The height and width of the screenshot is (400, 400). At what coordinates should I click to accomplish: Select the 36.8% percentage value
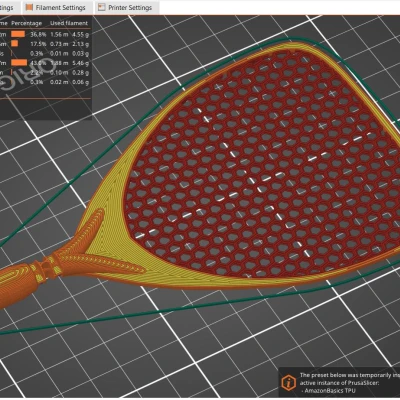click(x=38, y=34)
